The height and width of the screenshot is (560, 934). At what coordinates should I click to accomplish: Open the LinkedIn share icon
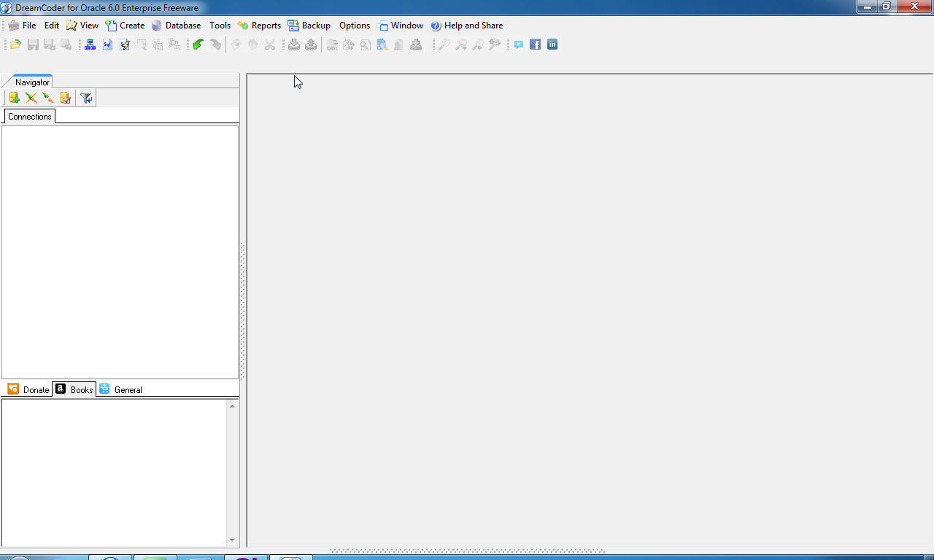point(552,44)
